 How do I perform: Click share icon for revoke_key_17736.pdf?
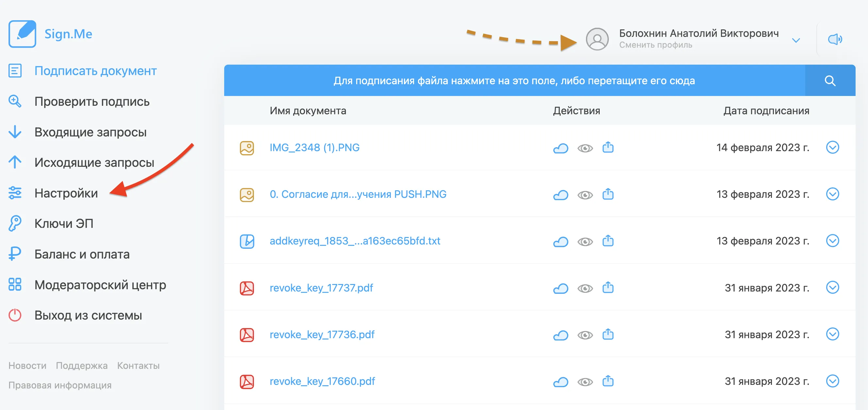pyautogui.click(x=608, y=334)
